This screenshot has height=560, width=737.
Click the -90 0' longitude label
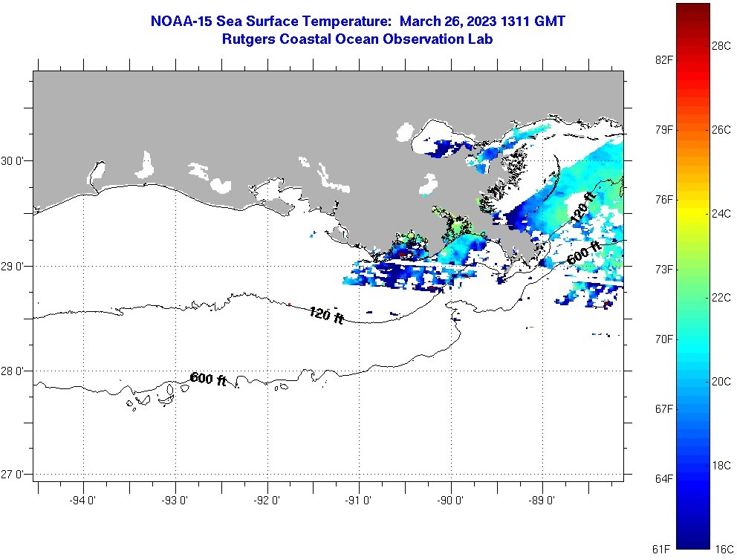[450, 501]
